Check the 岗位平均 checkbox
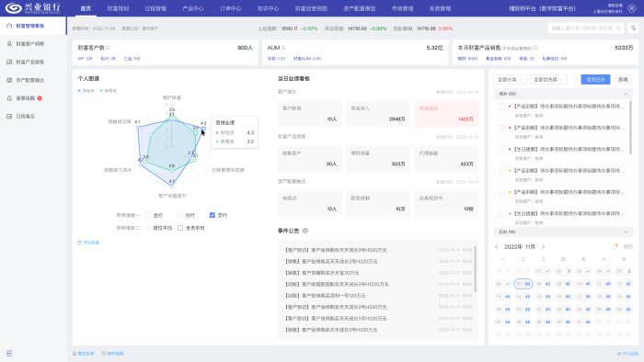 point(148,228)
